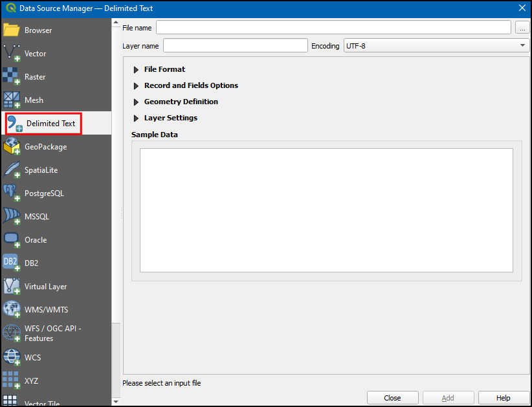Select the WMS/WMTS globe icon
The height and width of the screenshot is (407, 532).
click(12, 310)
